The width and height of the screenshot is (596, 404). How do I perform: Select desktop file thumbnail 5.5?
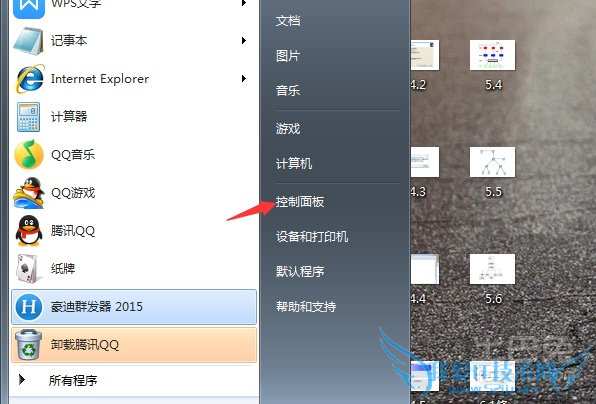[492, 162]
